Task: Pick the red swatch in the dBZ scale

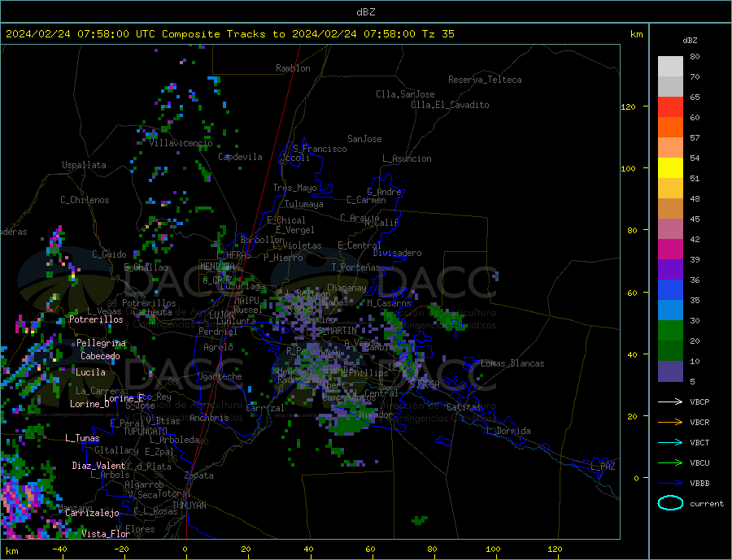Action: click(670, 106)
